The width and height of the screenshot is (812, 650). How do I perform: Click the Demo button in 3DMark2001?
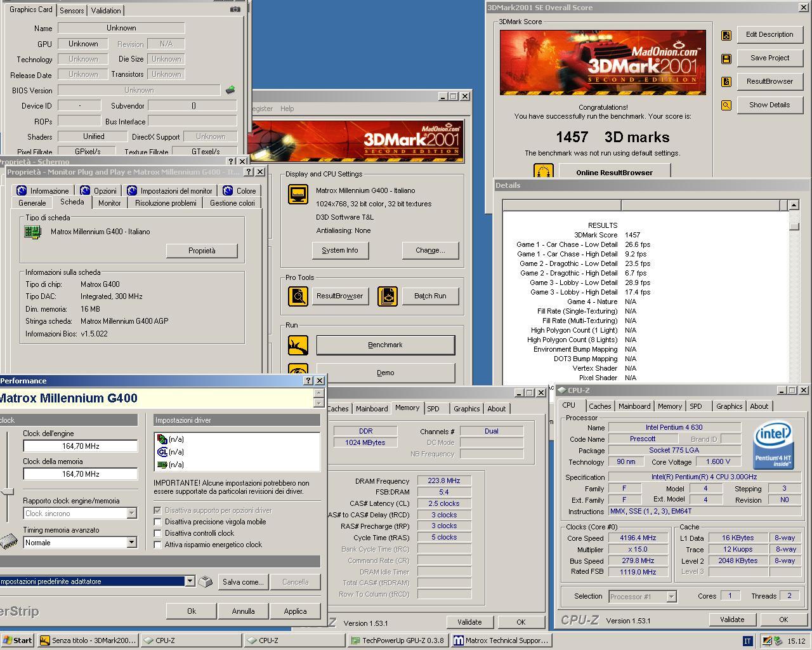click(x=386, y=373)
